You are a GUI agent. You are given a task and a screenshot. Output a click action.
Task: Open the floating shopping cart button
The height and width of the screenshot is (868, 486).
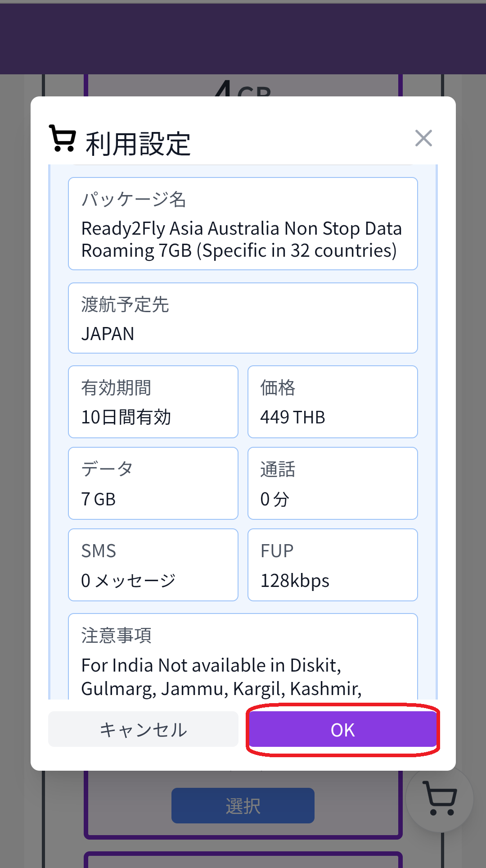pyautogui.click(x=440, y=799)
